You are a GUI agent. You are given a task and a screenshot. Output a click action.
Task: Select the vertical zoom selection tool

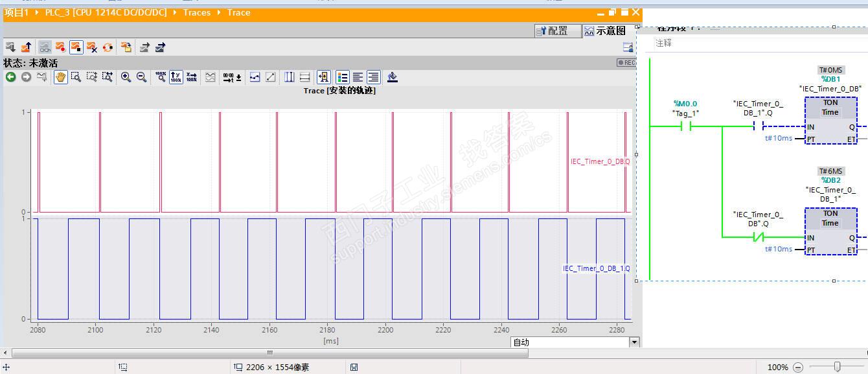[92, 77]
